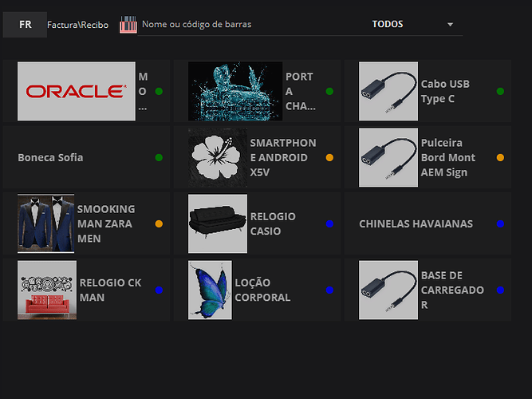
Task: Click the PORTA CHA... product name
Action: (300, 91)
